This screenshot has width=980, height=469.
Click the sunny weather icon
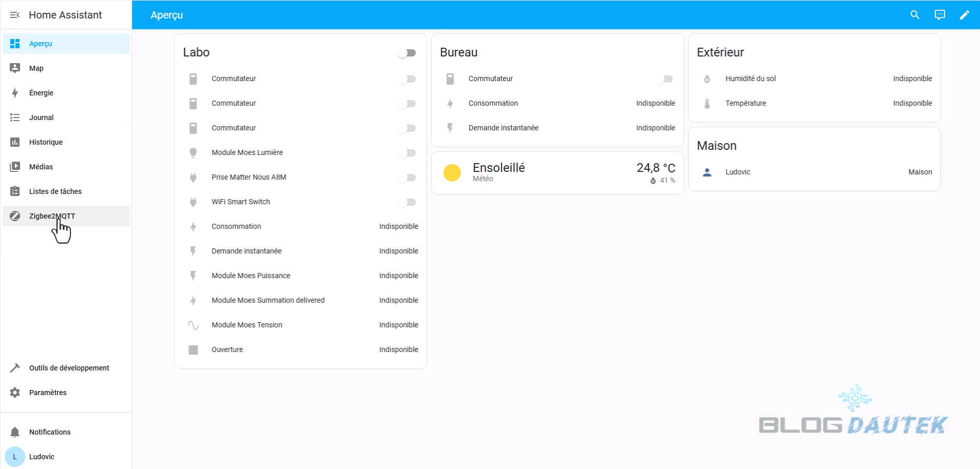tap(452, 173)
